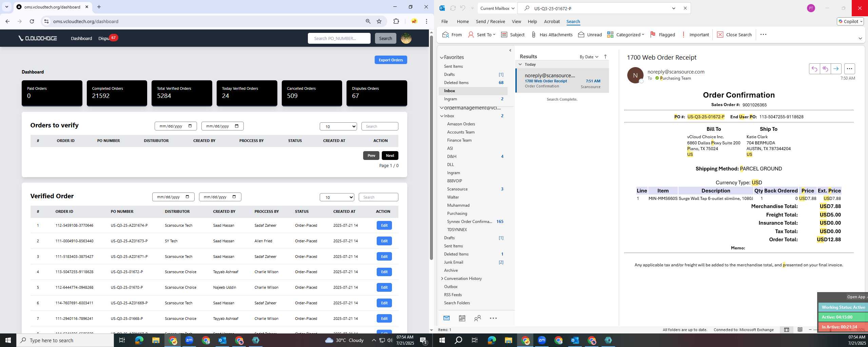The height and width of the screenshot is (347, 868).
Task: Click Verified Order start date field
Action: point(173,197)
